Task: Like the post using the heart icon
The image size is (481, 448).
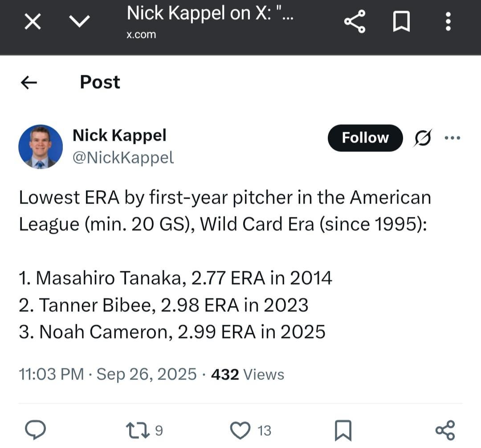Action: pyautogui.click(x=240, y=429)
